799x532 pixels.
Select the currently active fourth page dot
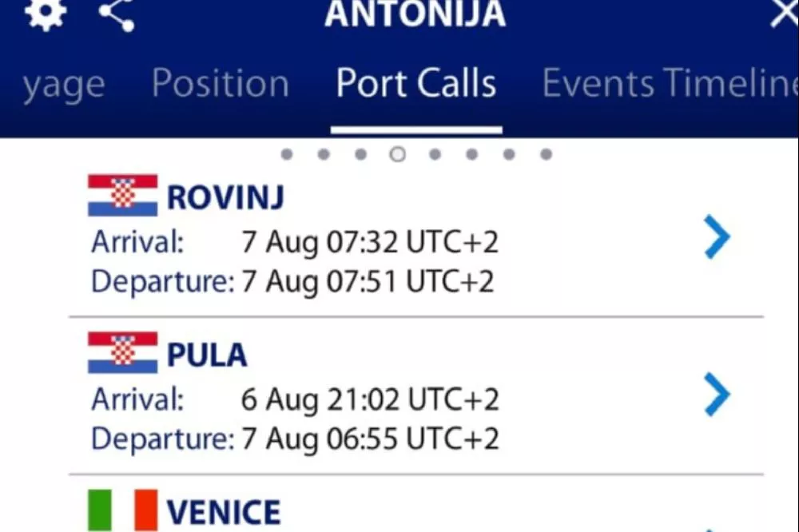point(397,154)
